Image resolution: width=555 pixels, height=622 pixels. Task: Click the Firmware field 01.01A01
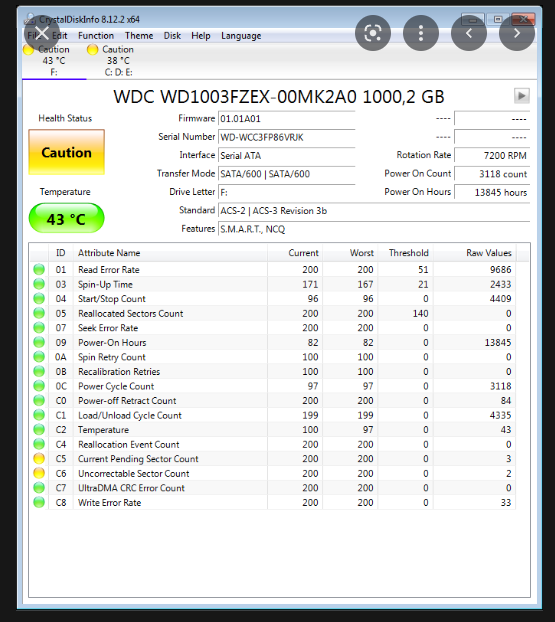click(286, 119)
